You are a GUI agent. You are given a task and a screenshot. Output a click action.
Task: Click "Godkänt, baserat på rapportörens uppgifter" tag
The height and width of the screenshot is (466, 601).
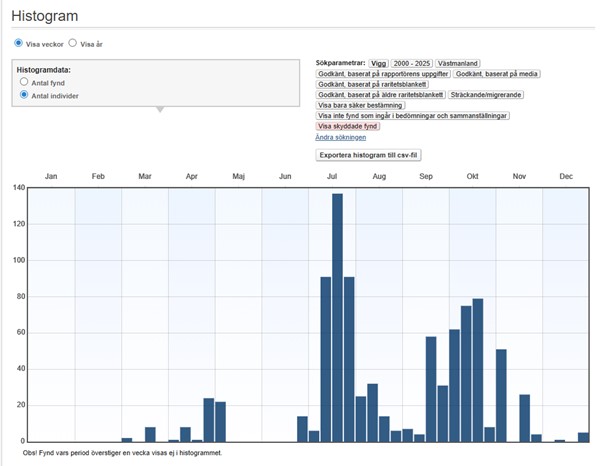point(382,73)
